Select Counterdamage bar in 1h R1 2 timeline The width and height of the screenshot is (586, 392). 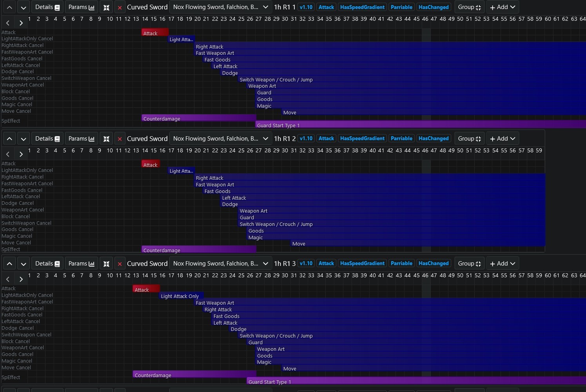[199, 250]
